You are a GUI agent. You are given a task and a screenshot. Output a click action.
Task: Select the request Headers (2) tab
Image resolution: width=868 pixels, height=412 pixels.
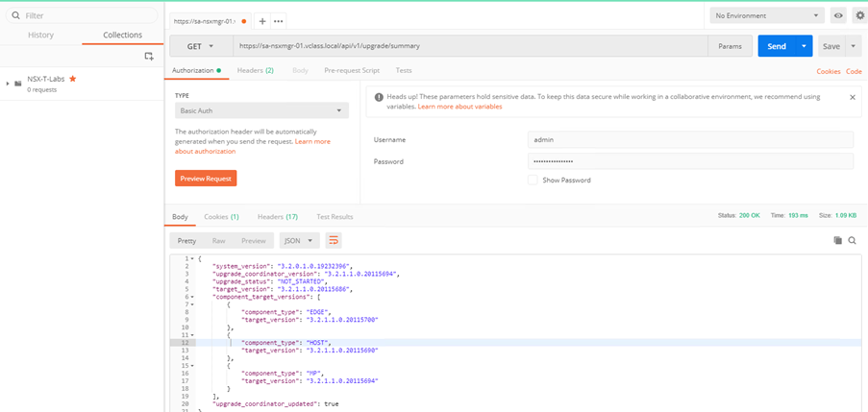[255, 70]
